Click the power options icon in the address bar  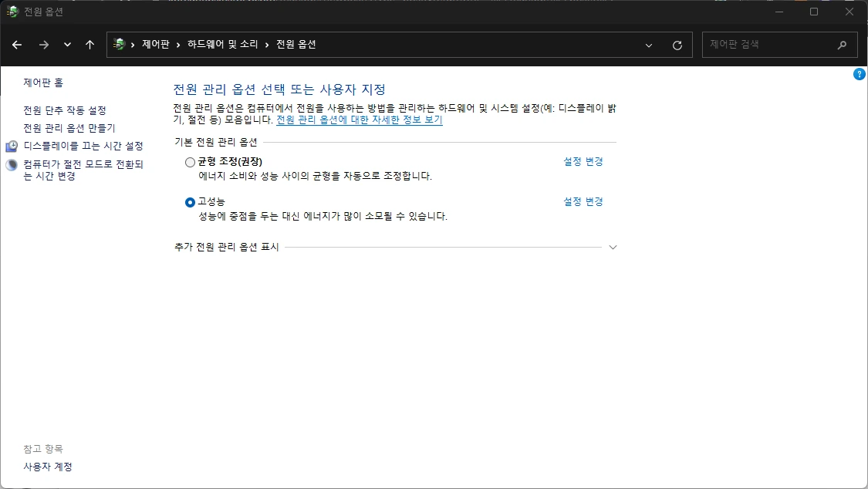[x=117, y=45]
